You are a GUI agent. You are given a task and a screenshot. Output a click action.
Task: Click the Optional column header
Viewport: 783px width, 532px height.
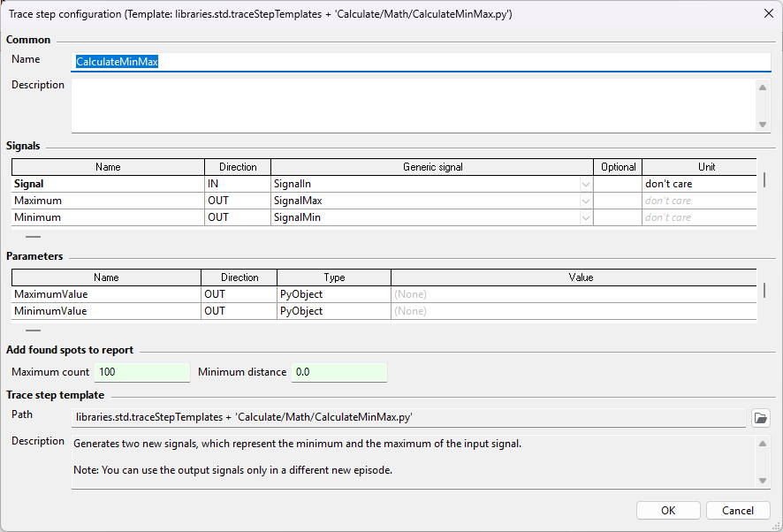618,167
